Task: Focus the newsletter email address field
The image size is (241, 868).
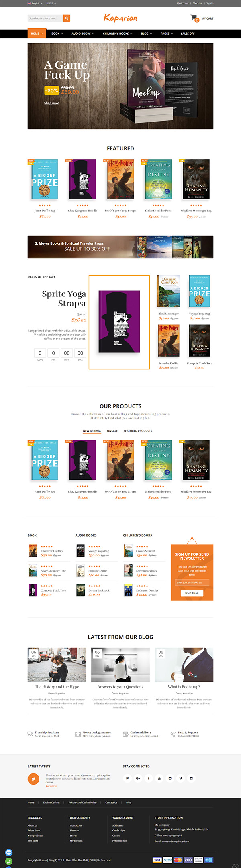Action: pyautogui.click(x=192, y=582)
